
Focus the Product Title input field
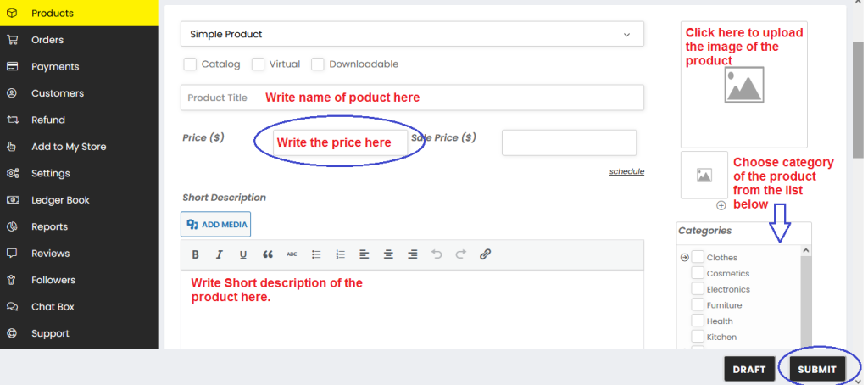coord(412,98)
